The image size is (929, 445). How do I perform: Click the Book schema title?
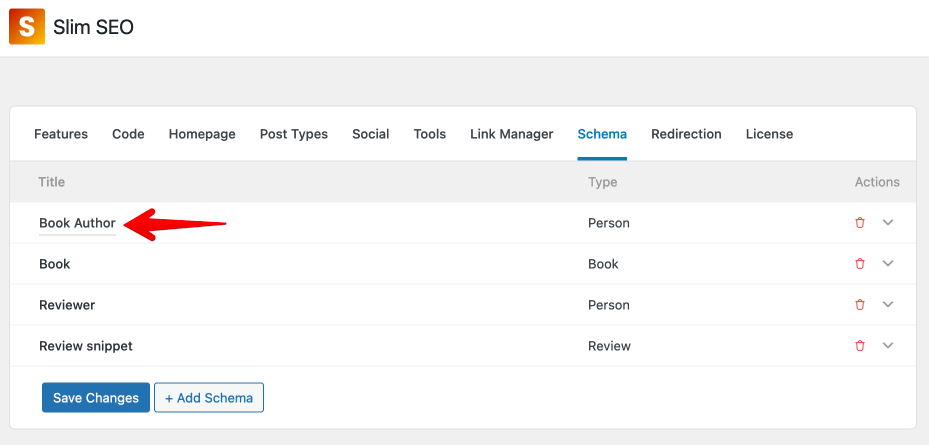pyautogui.click(x=55, y=264)
